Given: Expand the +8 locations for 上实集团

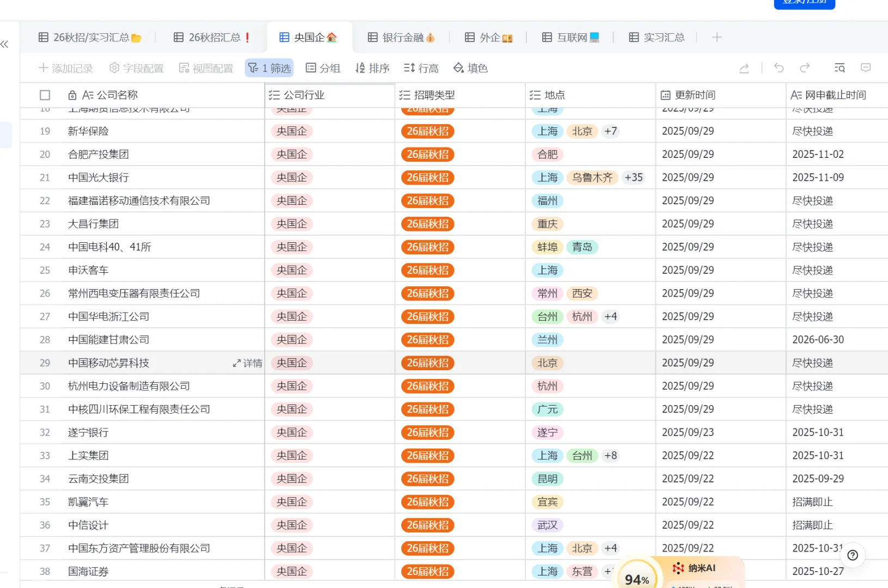Looking at the screenshot, I should pos(611,456).
